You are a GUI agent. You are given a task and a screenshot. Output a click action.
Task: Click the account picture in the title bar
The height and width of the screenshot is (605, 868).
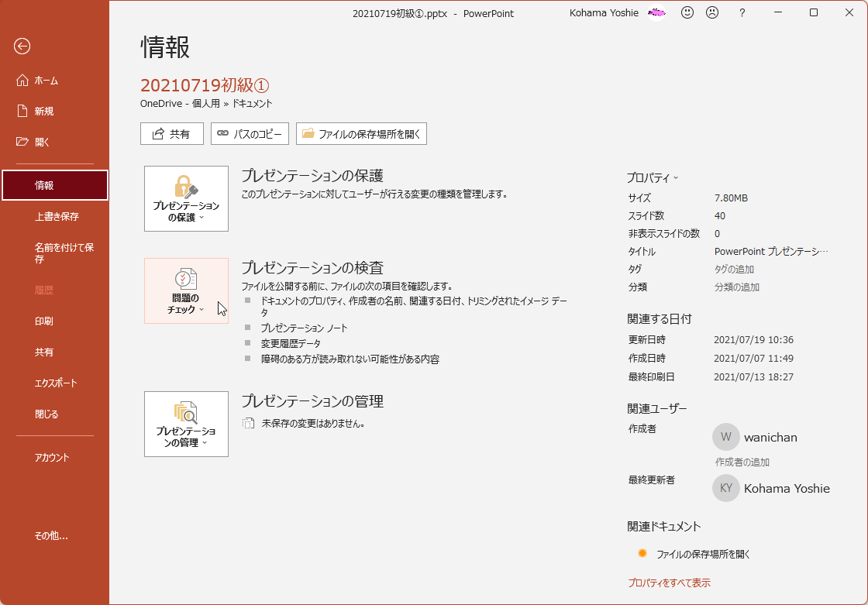click(656, 12)
